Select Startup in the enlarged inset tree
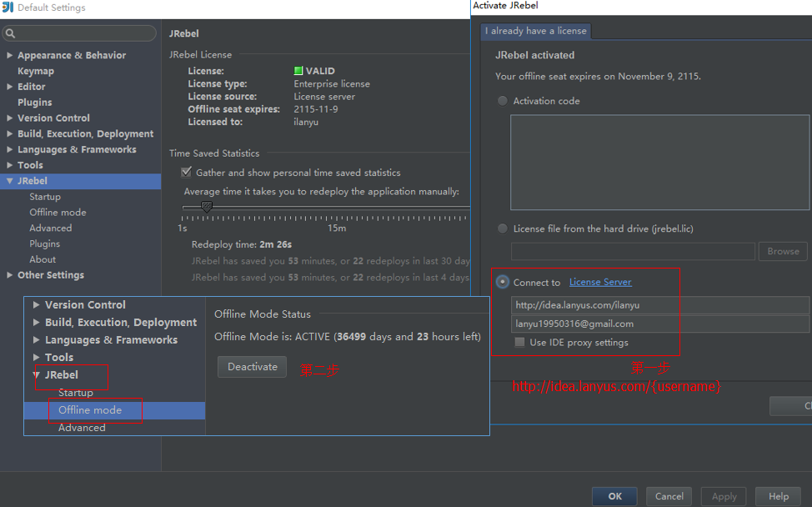The width and height of the screenshot is (812, 507). coord(76,393)
